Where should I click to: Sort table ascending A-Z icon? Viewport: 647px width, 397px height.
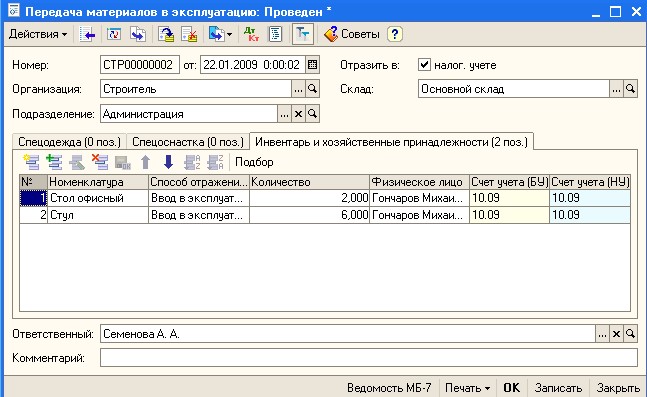pos(192,162)
